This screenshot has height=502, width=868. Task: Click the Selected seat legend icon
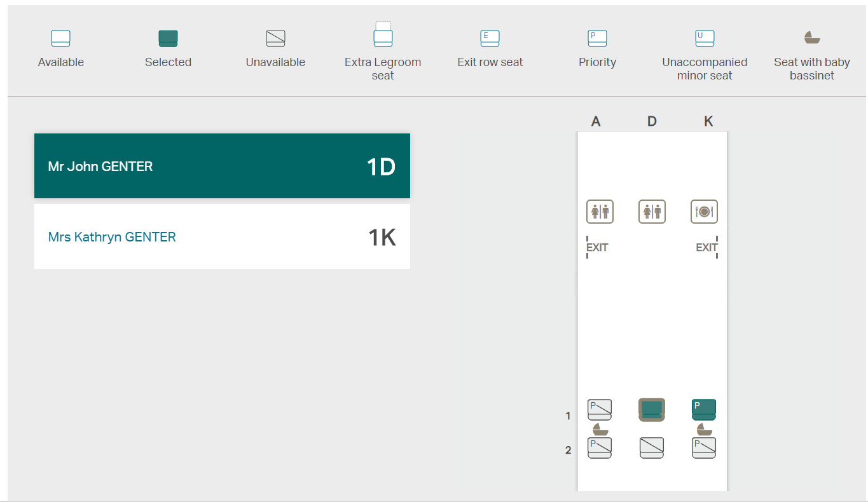pyautogui.click(x=168, y=39)
